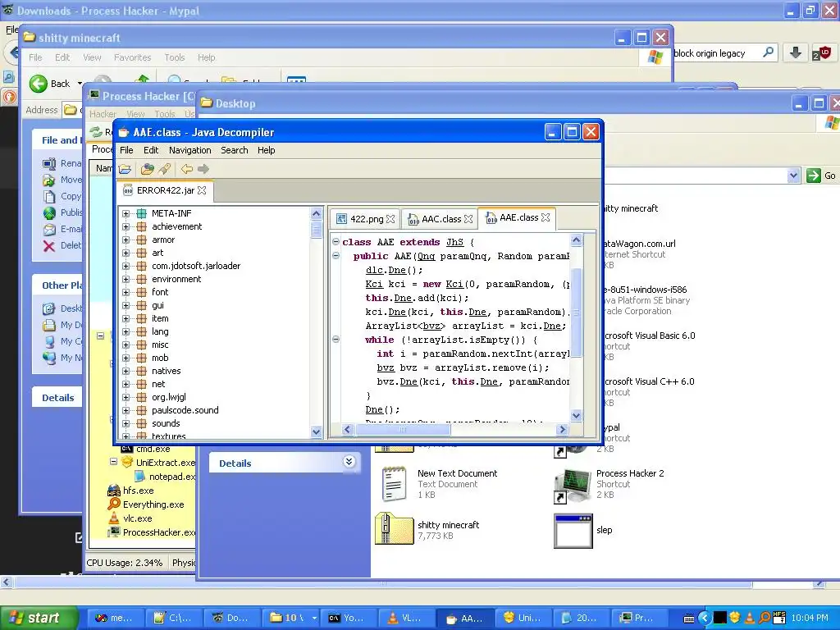The height and width of the screenshot is (630, 840).
Task: Collapse UniExtract.exe process tree node
Action: tap(113, 461)
